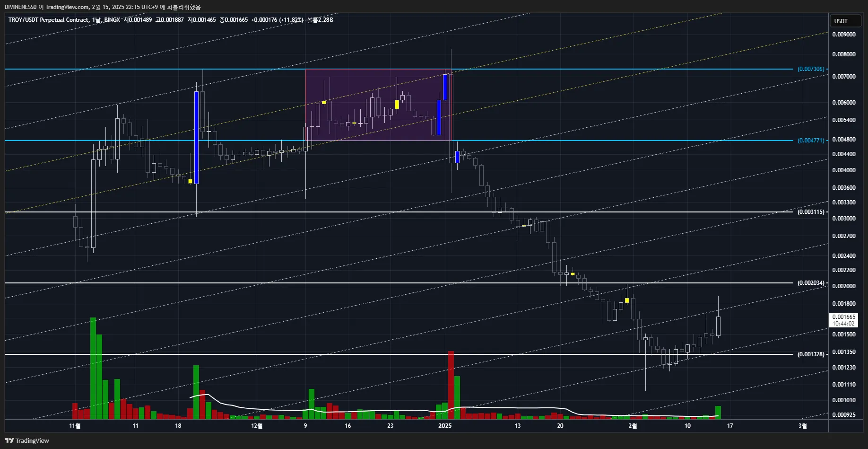
Task: Click the 0.004400 price axis label
Action: pos(844,154)
